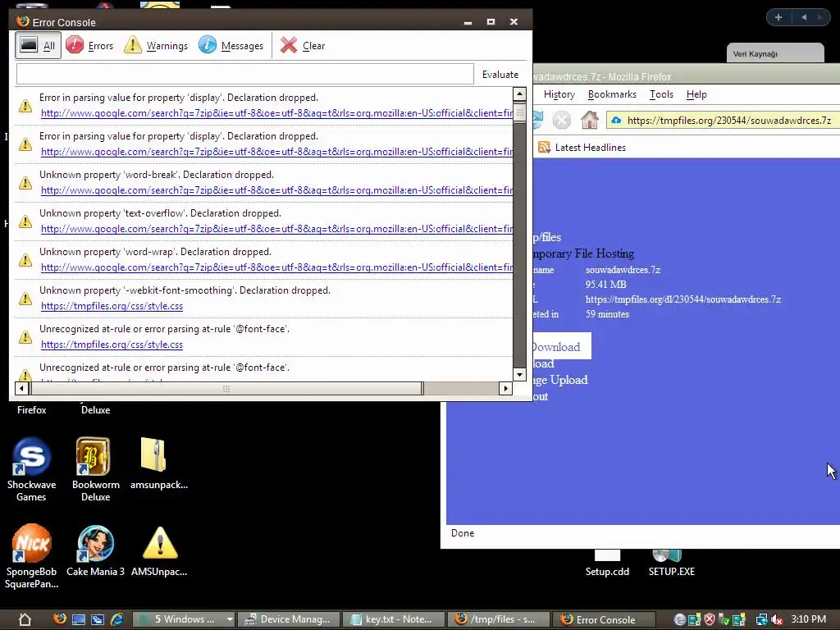
Task: Select 'Unknown property text-overflow' message text
Action: [x=160, y=213]
